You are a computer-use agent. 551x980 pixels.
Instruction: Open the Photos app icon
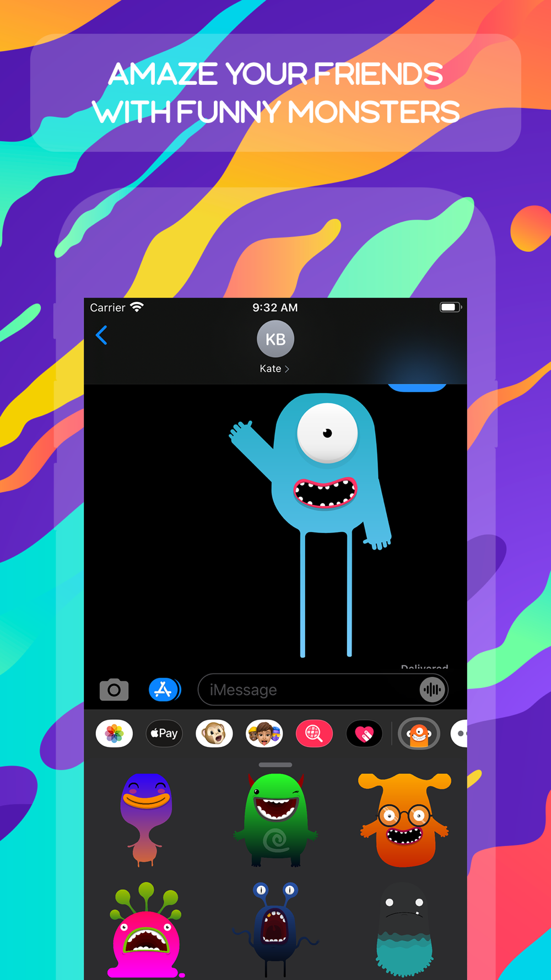[114, 734]
